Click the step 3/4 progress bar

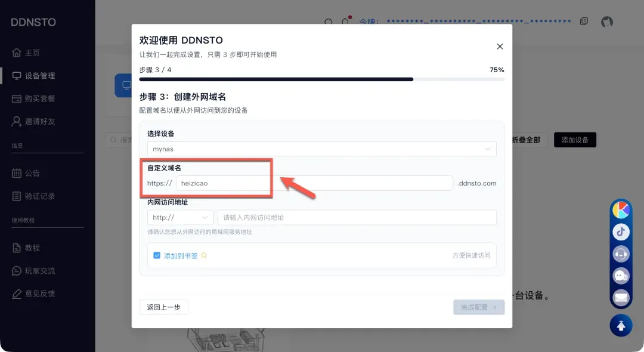[x=321, y=79]
